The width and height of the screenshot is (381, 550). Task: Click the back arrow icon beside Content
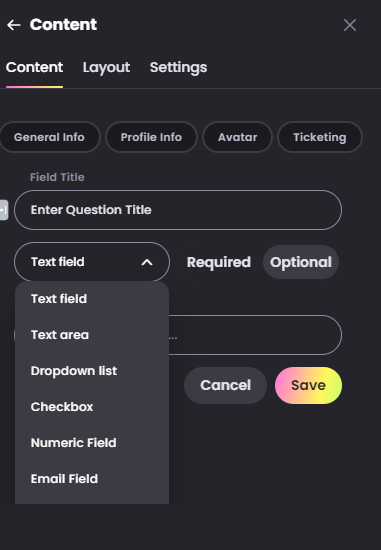pyautogui.click(x=14, y=25)
